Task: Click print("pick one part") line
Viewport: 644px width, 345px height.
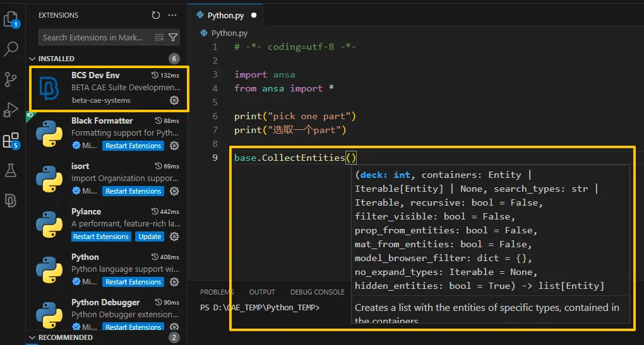Action: pyautogui.click(x=295, y=117)
